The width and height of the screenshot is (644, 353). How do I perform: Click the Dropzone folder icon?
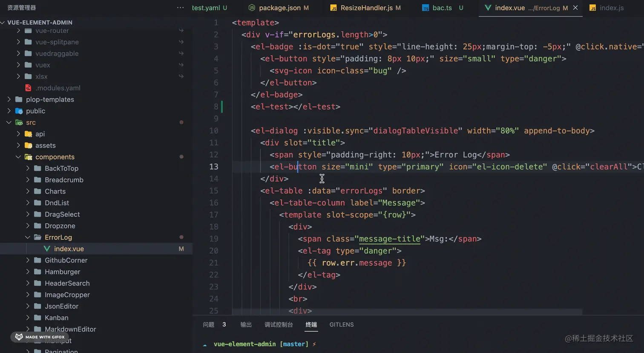37,226
